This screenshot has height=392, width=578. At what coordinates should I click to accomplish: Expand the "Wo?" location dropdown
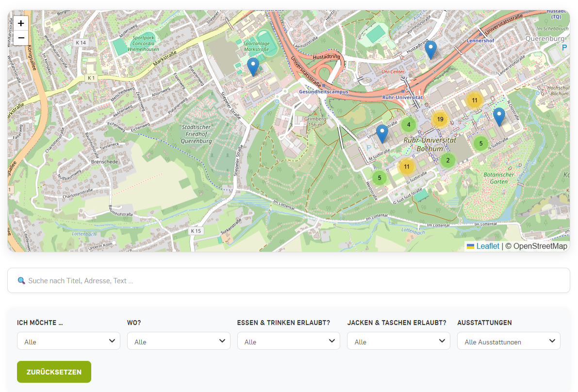point(179,341)
